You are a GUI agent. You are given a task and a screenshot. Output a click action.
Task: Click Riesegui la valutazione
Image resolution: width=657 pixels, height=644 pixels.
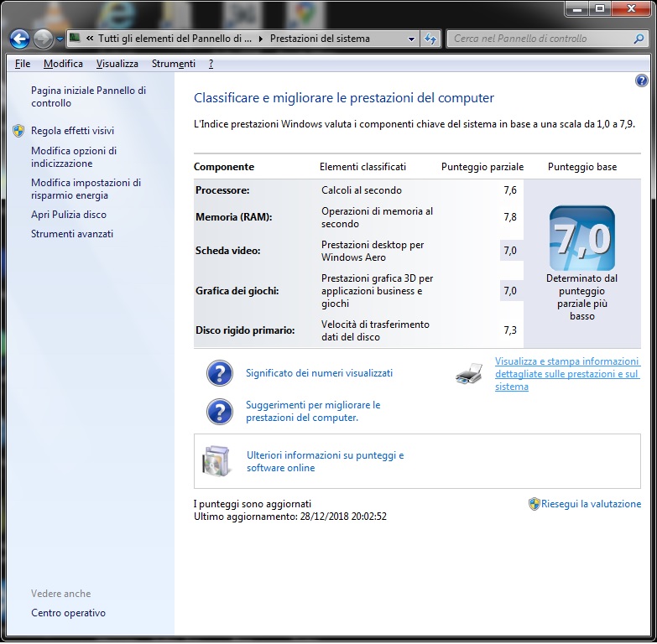coord(591,504)
